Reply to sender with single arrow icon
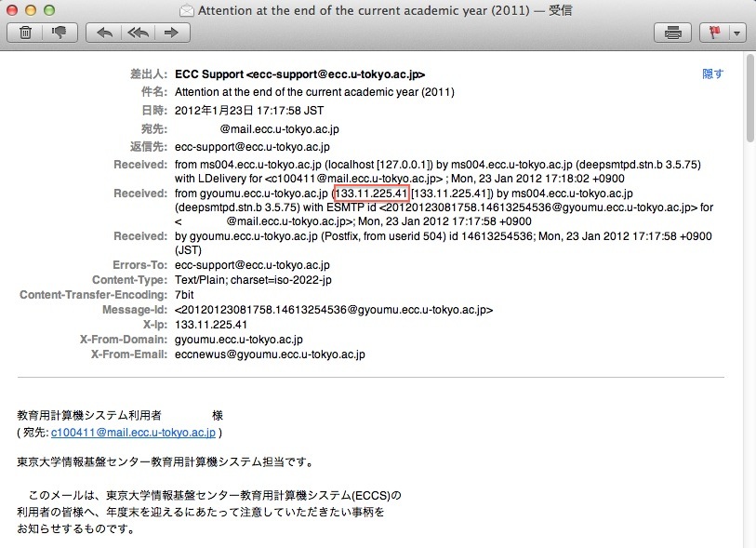Viewport: 756px width, 548px height. click(103, 33)
